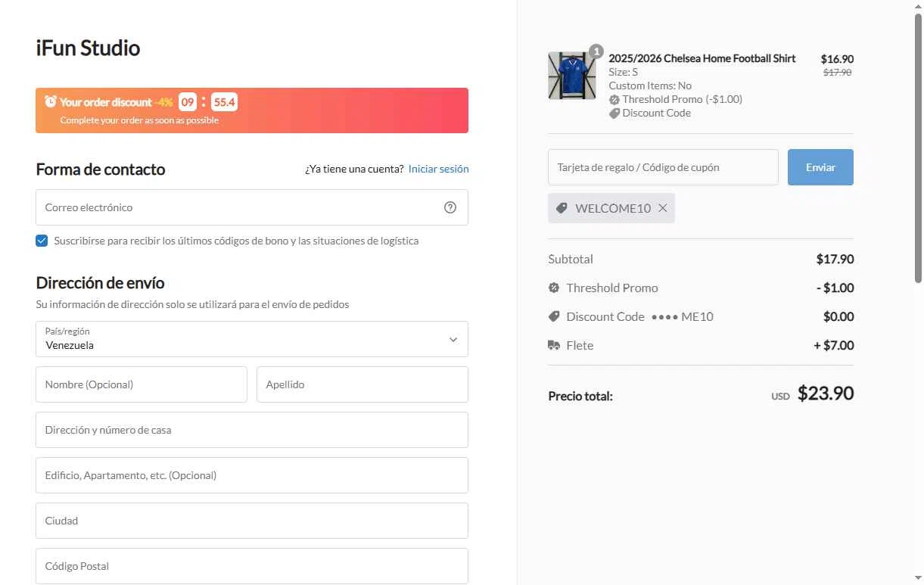Click the Threshold Promo badge icon in summary
The height and width of the screenshot is (585, 924).
554,288
